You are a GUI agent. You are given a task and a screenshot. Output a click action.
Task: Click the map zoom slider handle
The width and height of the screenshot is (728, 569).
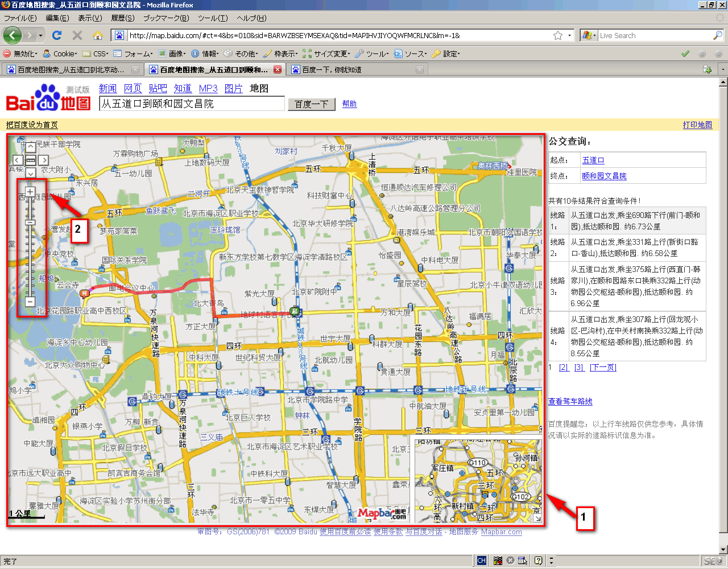pos(30,222)
